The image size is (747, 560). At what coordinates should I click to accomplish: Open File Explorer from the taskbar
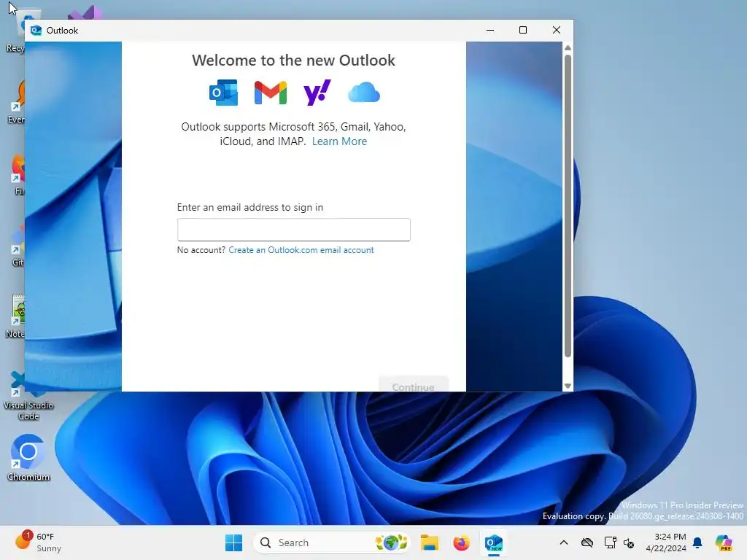coord(429,542)
